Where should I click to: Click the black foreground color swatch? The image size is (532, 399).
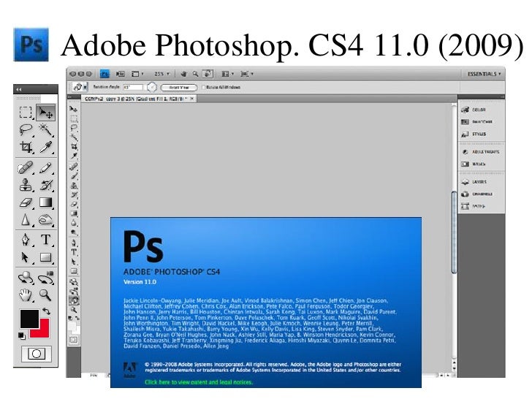(28, 319)
